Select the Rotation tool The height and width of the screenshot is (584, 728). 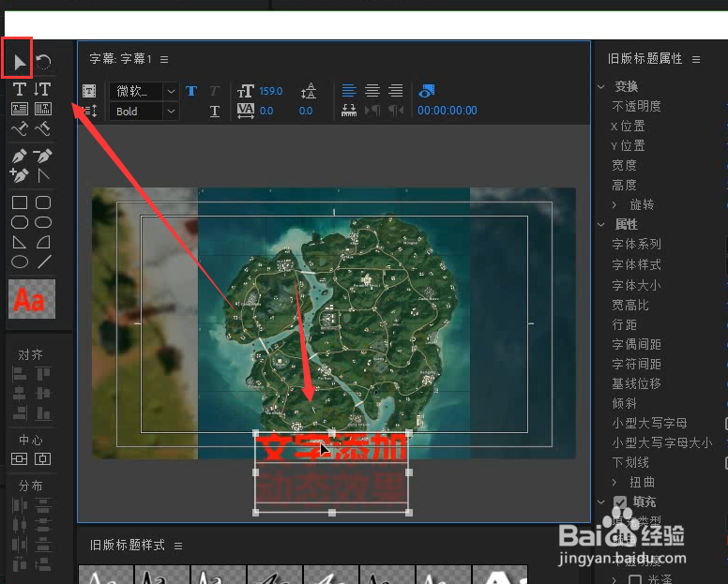[x=43, y=62]
